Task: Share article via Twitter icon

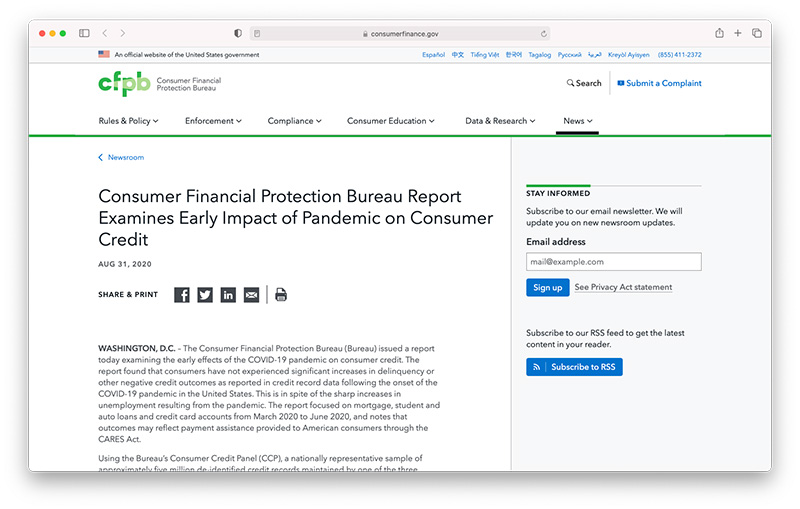Action: [205, 295]
